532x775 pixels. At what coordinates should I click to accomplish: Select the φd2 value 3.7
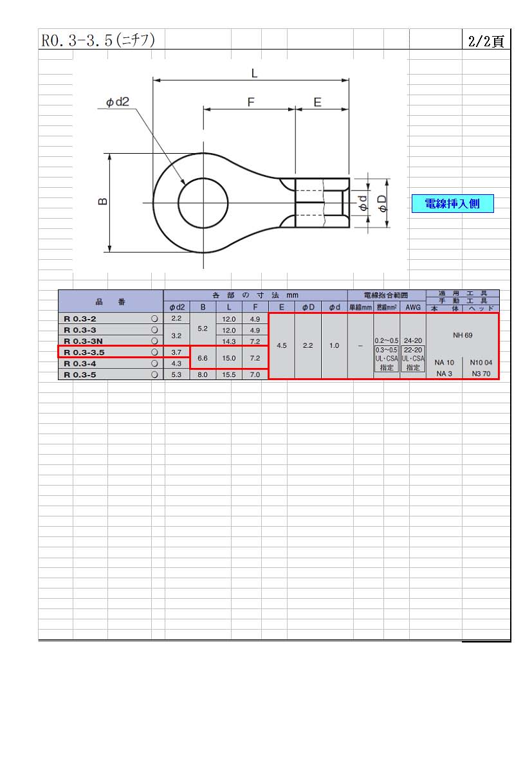point(176,352)
